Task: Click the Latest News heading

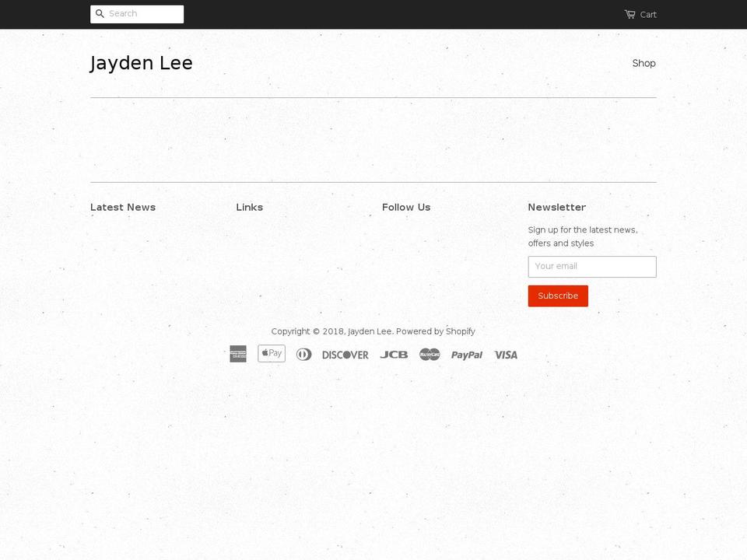Action: pos(123,207)
